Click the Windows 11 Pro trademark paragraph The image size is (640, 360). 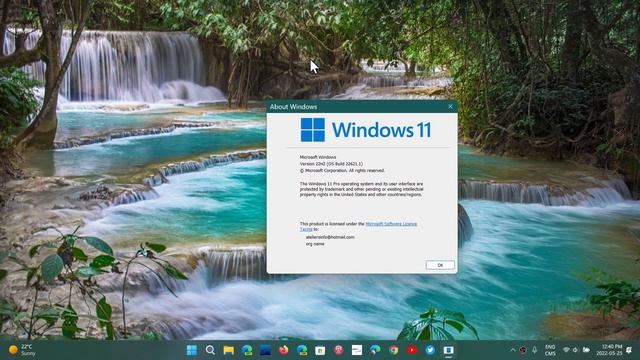coord(361,189)
